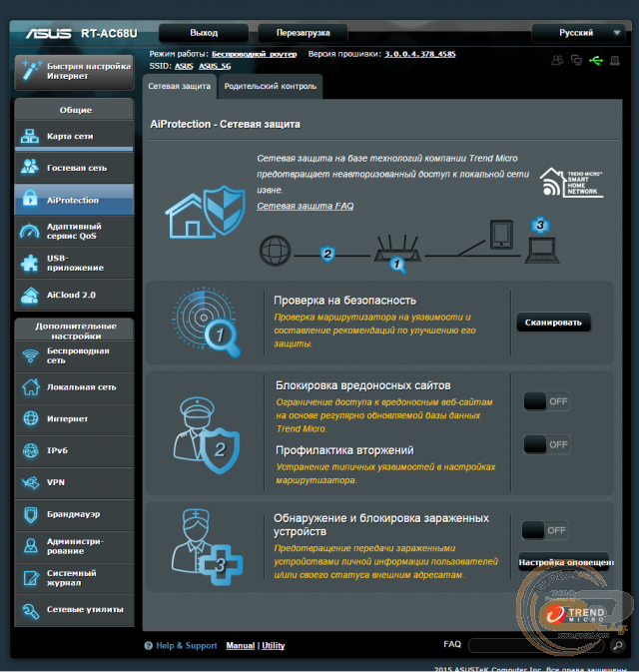The width and height of the screenshot is (639, 672).
Task: Click the Trend Micro Smart Home Network logo
Action: [570, 182]
